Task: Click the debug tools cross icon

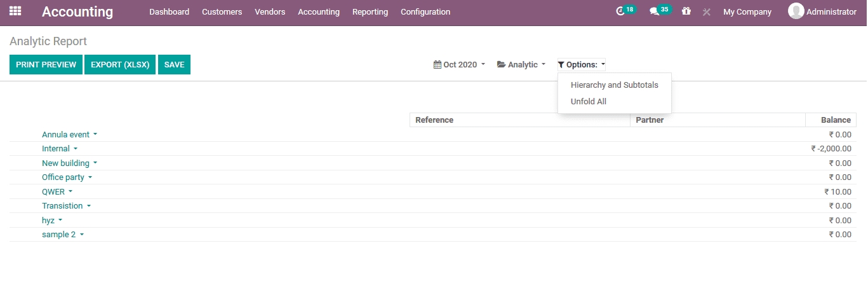Action: [x=706, y=12]
